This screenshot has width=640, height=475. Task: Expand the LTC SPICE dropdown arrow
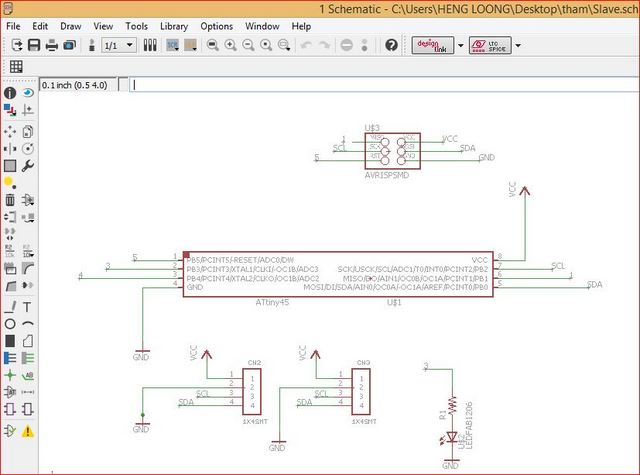[x=518, y=45]
